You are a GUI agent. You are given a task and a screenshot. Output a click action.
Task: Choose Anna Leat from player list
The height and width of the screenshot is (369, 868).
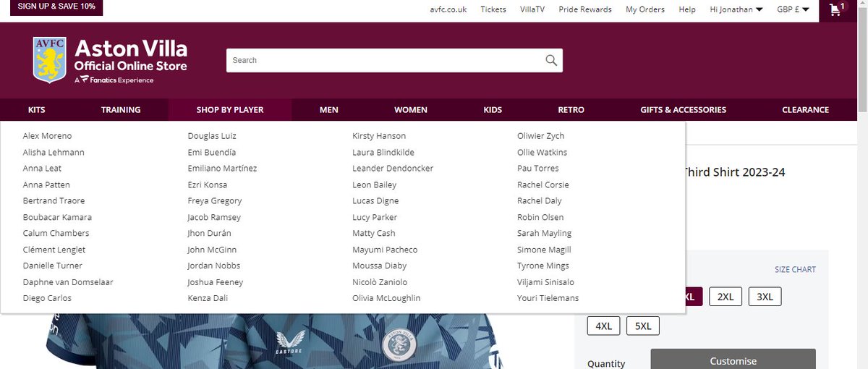[42, 169]
